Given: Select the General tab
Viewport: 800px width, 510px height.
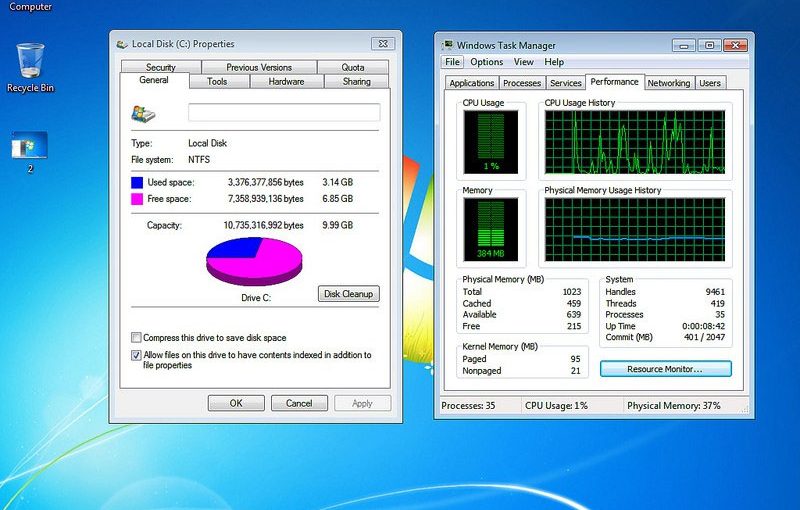Looking at the screenshot, I should (x=154, y=80).
